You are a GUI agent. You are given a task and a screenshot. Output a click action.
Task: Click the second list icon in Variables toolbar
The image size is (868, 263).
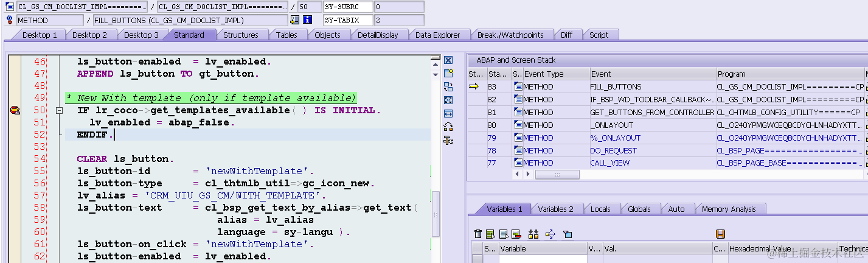pos(503,234)
